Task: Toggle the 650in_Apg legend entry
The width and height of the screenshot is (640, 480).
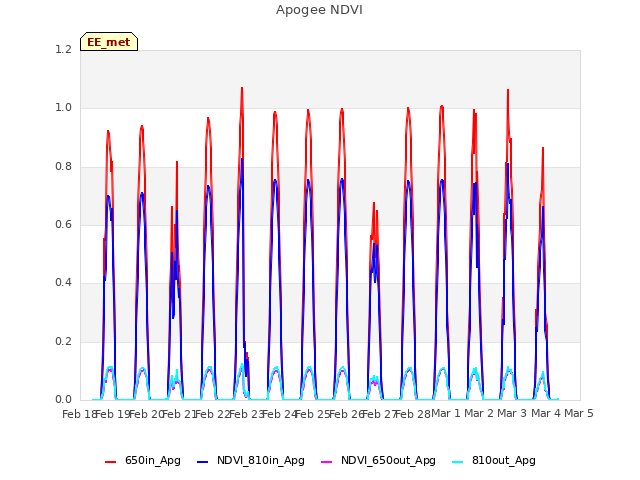Action: click(143, 461)
